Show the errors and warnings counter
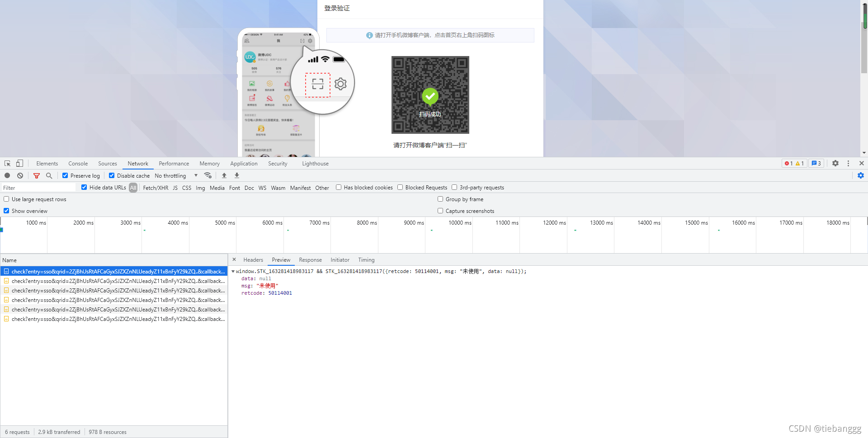 [794, 164]
